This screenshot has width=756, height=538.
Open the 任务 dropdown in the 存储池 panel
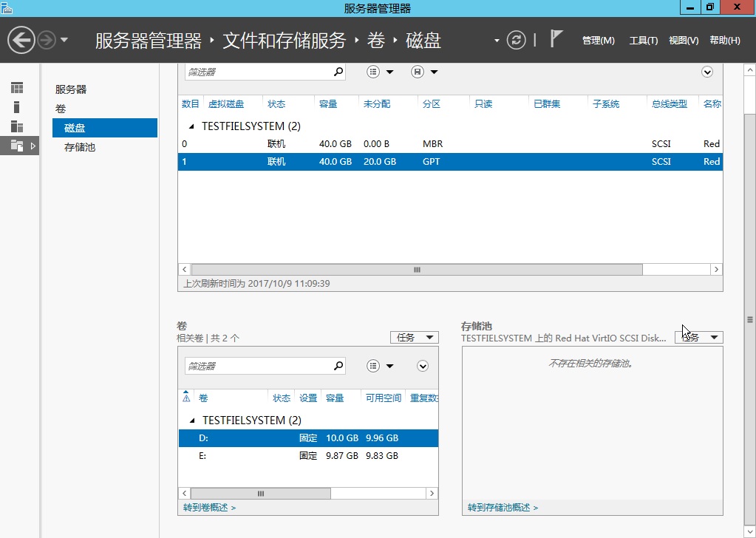click(x=698, y=337)
